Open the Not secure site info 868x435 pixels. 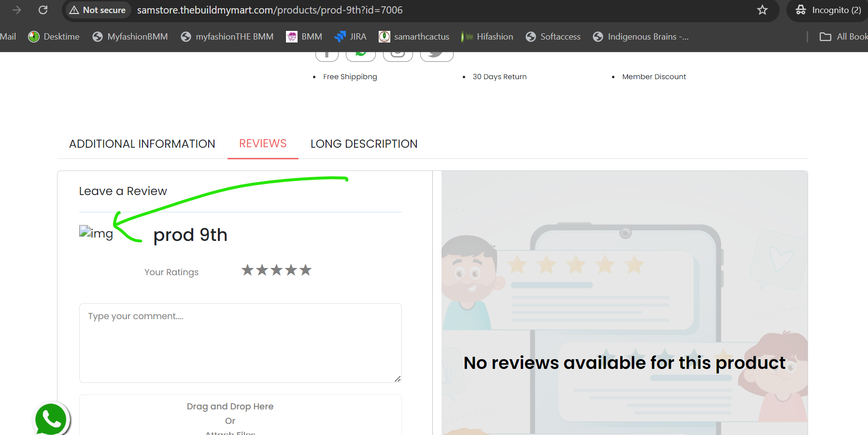click(x=98, y=10)
